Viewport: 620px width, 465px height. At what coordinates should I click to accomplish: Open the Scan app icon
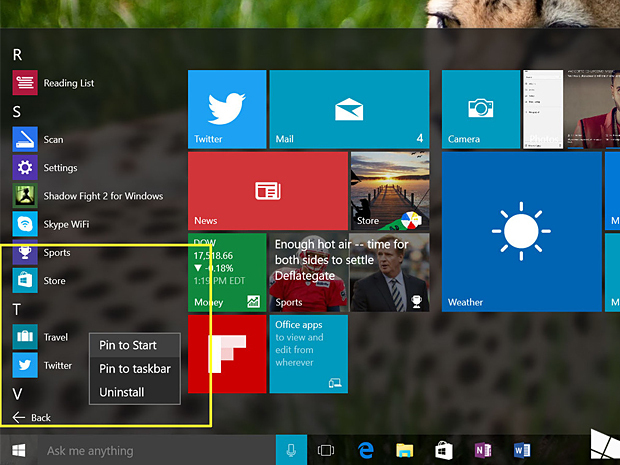(25, 139)
